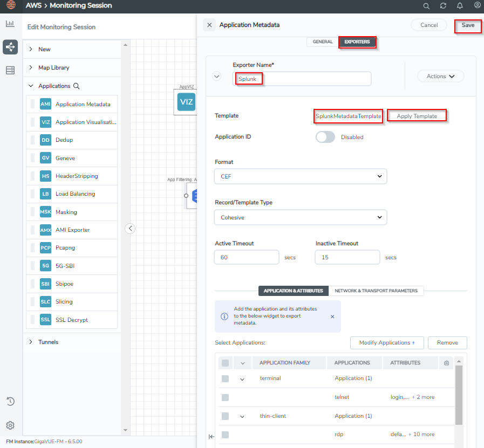Open the settings gear in sidebar
Screen dimensions: 484x448
coord(10,425)
